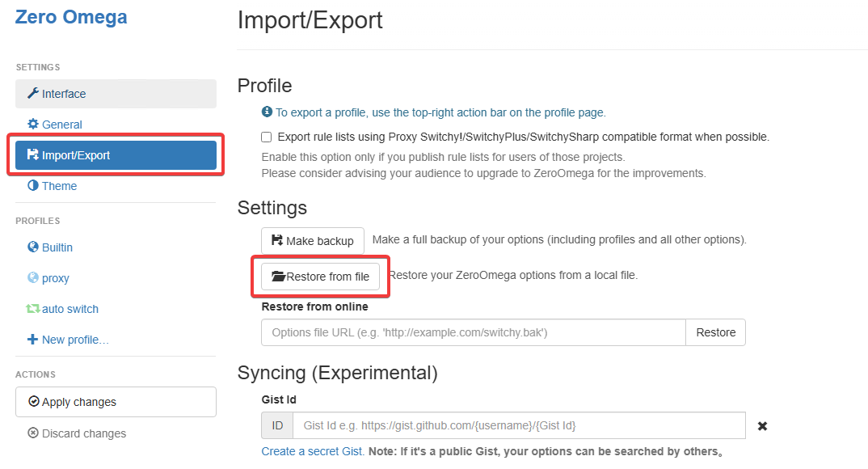The image size is (868, 469).
Task: Click the Zero Omega title link
Action: tap(71, 17)
